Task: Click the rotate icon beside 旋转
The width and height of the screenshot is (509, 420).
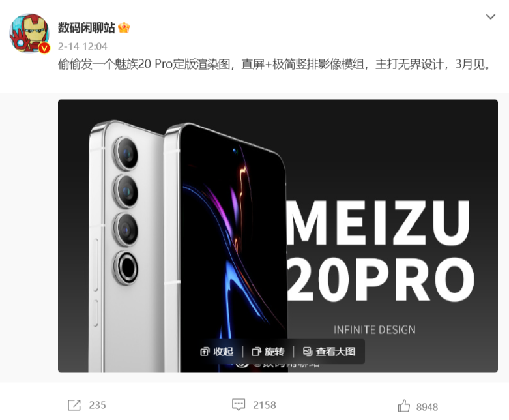Action: point(256,352)
